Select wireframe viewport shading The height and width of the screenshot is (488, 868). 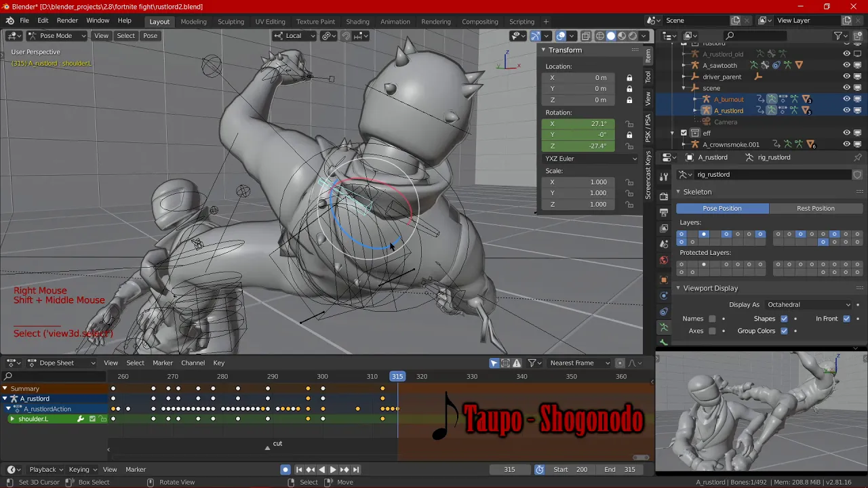(x=600, y=36)
